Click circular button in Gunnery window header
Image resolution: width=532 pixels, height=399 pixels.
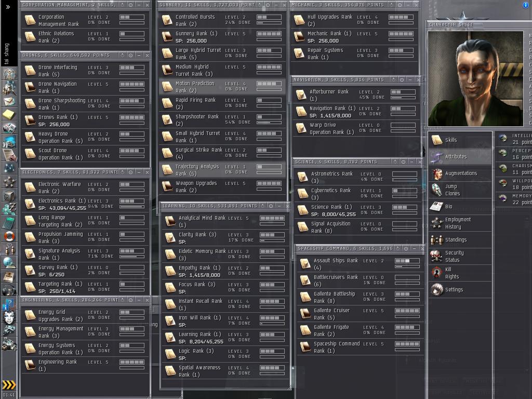[268, 5]
